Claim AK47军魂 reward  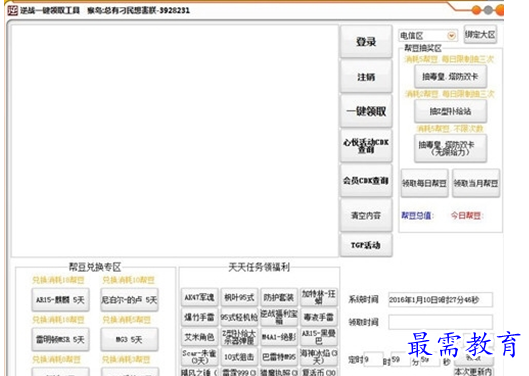[199, 297]
